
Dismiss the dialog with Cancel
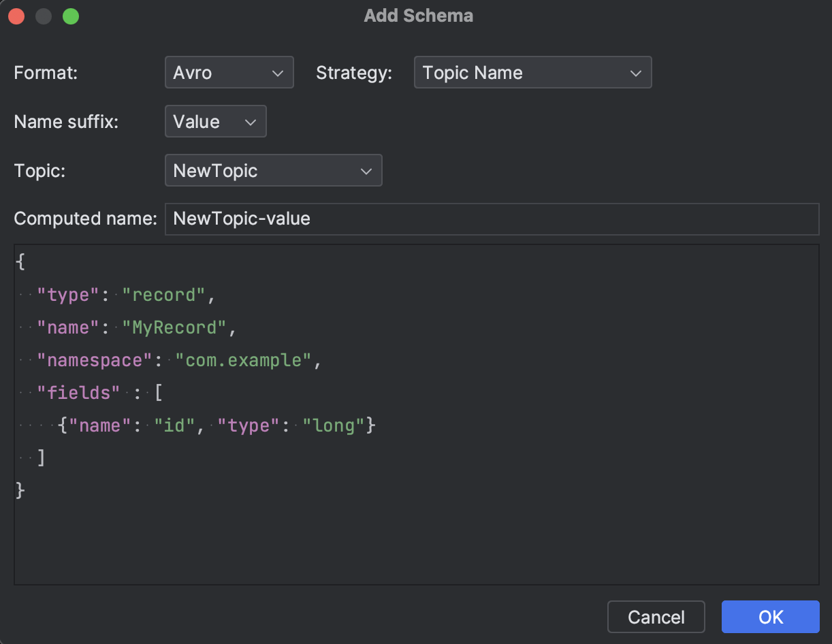click(656, 617)
